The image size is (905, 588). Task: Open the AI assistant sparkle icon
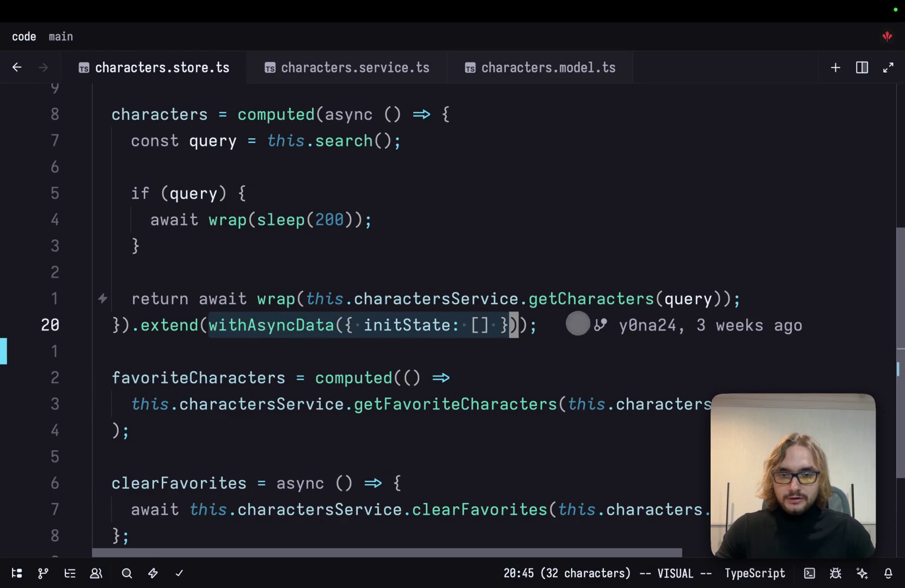tap(862, 573)
